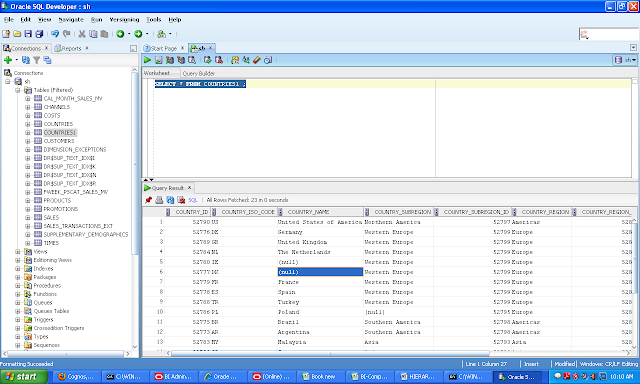Click the Refresh icon in the Connections panel
This screenshot has width=640, height=384.
pyautogui.click(x=26, y=60)
